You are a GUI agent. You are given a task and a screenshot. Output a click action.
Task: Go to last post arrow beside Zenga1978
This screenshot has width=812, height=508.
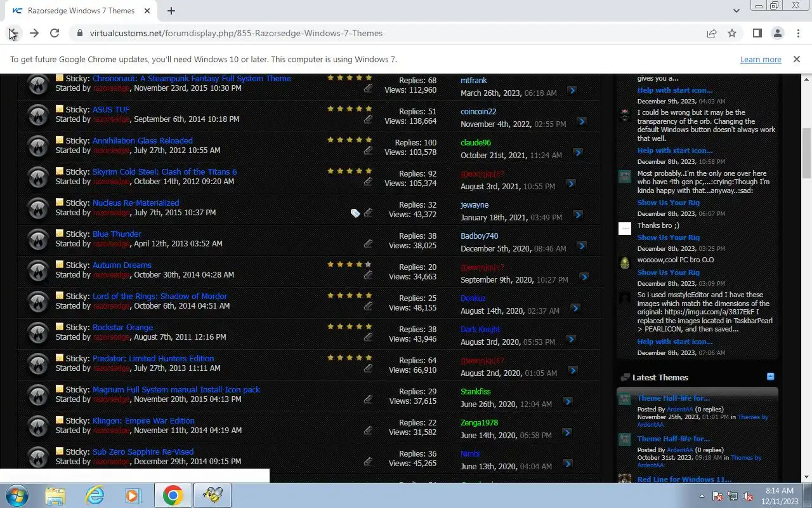[566, 433]
